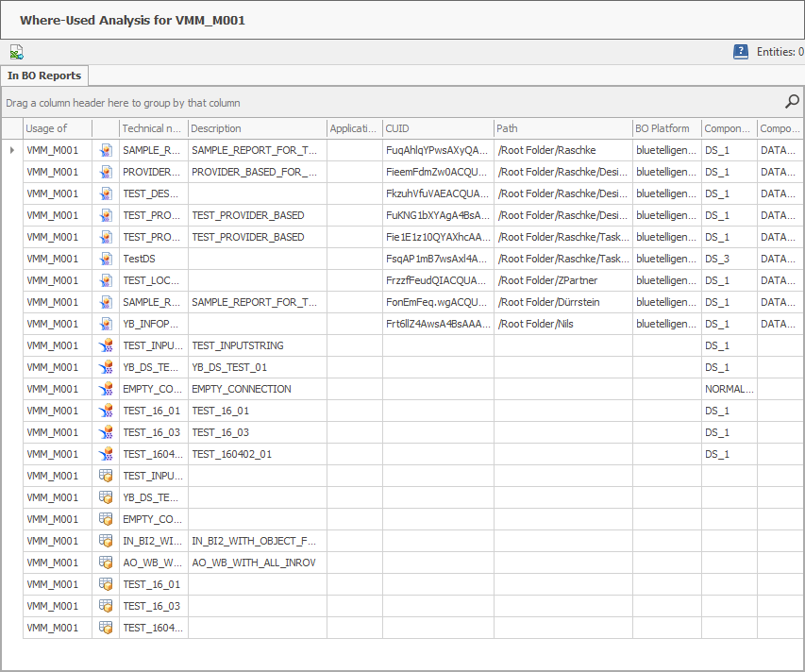Switch to the In BO Reports tab

point(44,76)
